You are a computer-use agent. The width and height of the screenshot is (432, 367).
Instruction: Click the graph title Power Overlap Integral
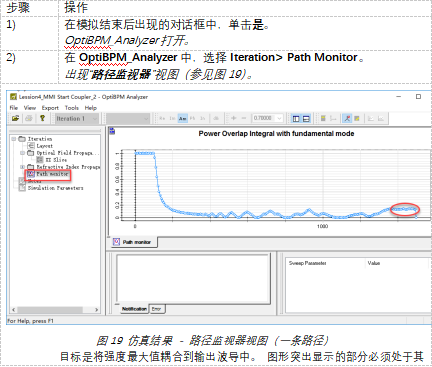point(276,134)
